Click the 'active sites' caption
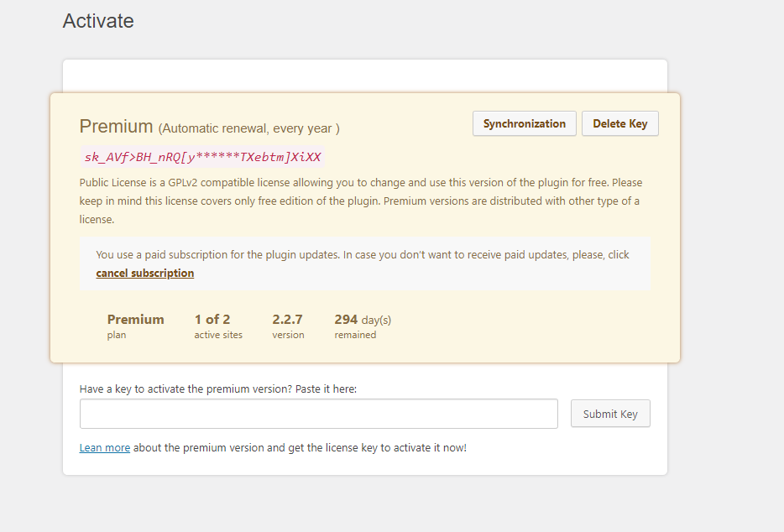Image resolution: width=784 pixels, height=532 pixels. click(218, 335)
